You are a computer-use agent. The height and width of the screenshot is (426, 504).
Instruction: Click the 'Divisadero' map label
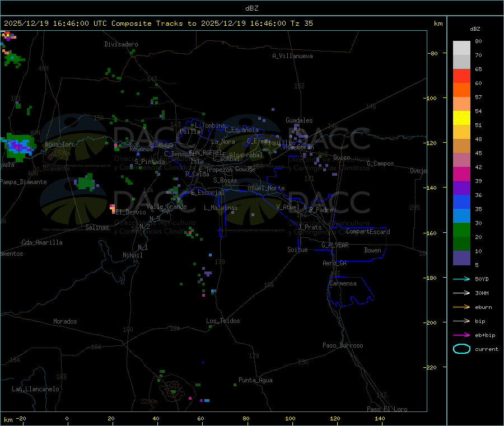[x=121, y=44]
